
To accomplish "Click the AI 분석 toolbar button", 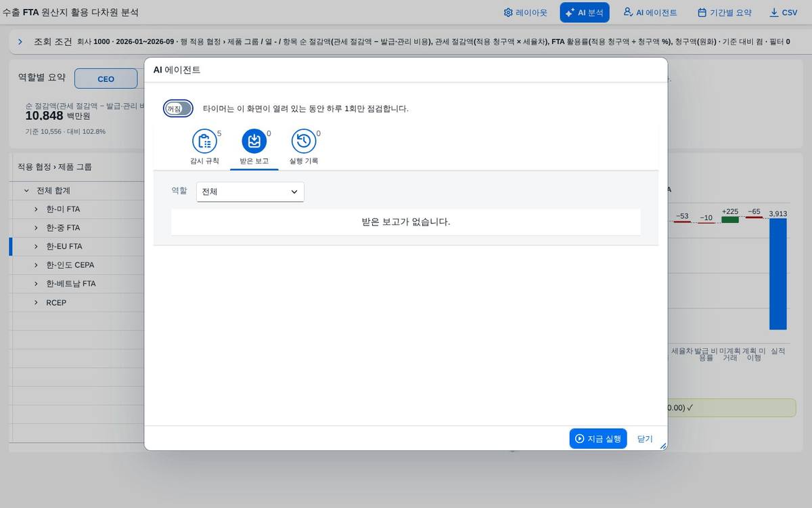I will coord(585,12).
